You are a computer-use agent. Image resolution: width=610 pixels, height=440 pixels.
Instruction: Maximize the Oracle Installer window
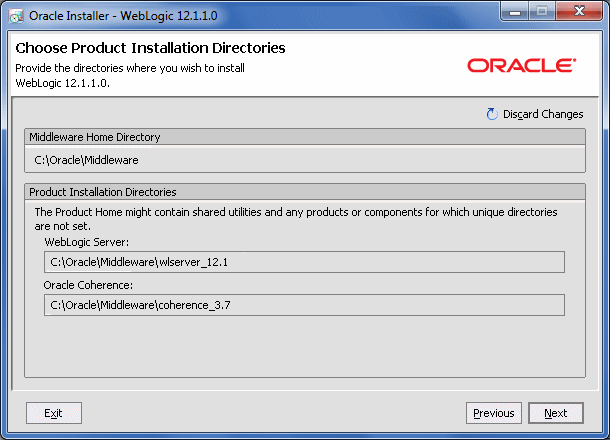tap(542, 12)
